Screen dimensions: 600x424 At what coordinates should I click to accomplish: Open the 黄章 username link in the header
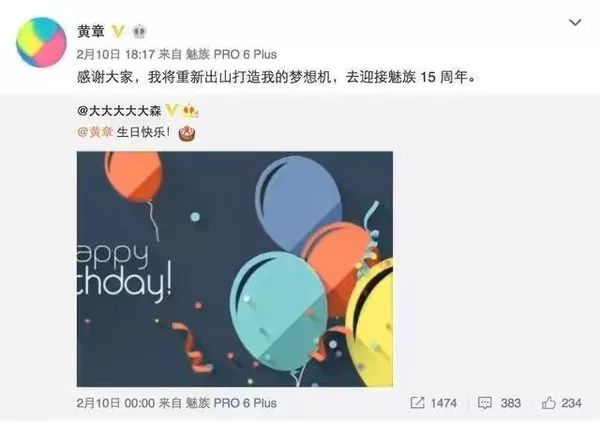pos(91,31)
